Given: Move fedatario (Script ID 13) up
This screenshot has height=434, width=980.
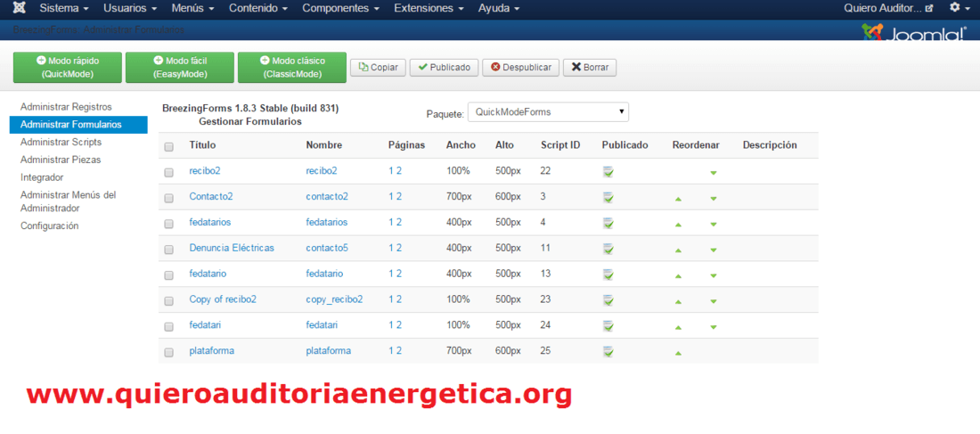Looking at the screenshot, I should [x=678, y=275].
